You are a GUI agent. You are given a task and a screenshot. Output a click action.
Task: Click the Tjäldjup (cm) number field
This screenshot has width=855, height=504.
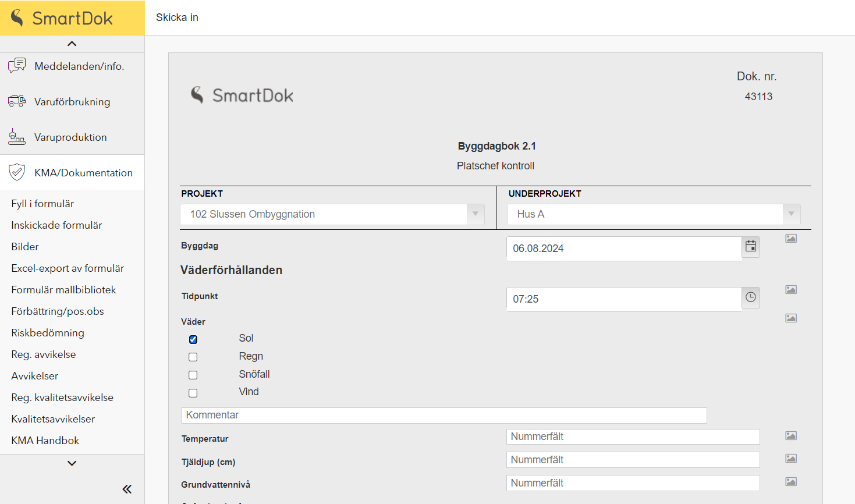(x=633, y=460)
